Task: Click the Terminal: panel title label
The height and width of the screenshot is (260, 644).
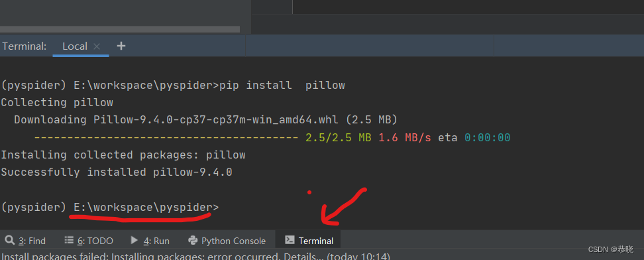Action: pos(25,46)
